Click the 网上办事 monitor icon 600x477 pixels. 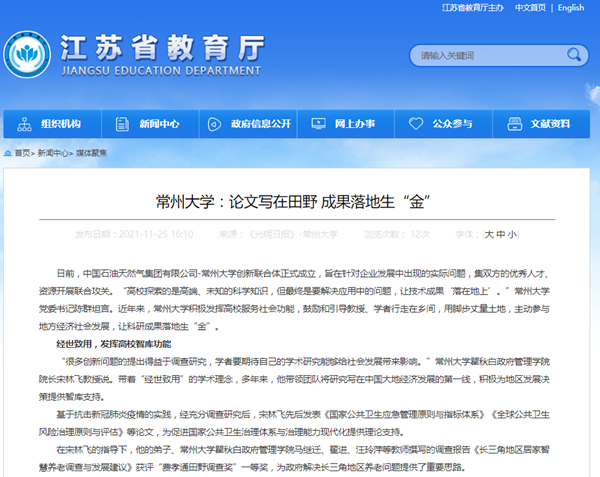pos(316,125)
